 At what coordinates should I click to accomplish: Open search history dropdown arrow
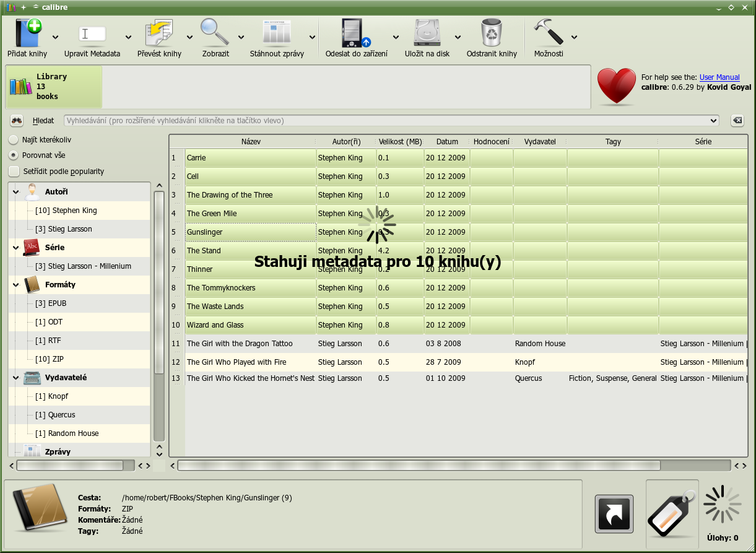tap(714, 121)
